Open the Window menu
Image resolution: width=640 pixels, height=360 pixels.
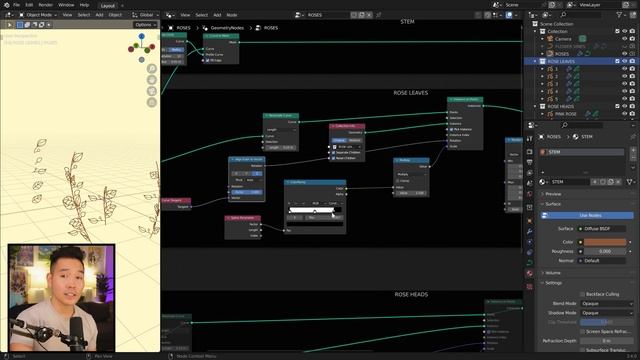[66, 5]
